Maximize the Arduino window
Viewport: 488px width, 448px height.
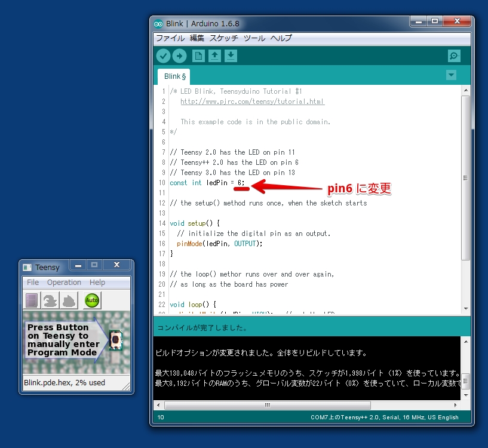point(435,22)
